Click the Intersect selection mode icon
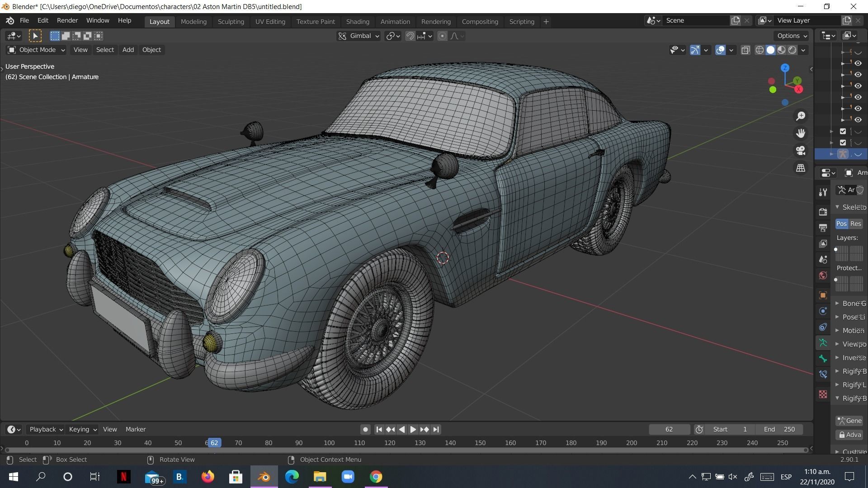 point(99,36)
